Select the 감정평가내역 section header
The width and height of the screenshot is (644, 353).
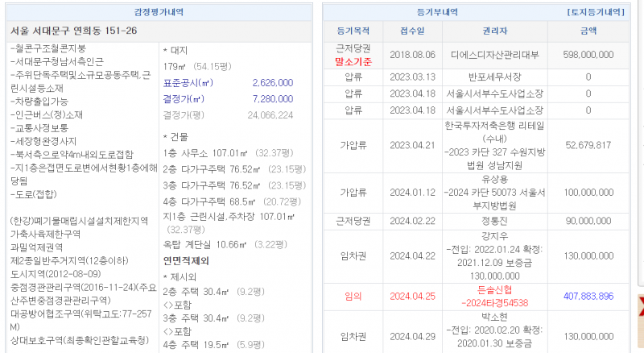click(159, 12)
